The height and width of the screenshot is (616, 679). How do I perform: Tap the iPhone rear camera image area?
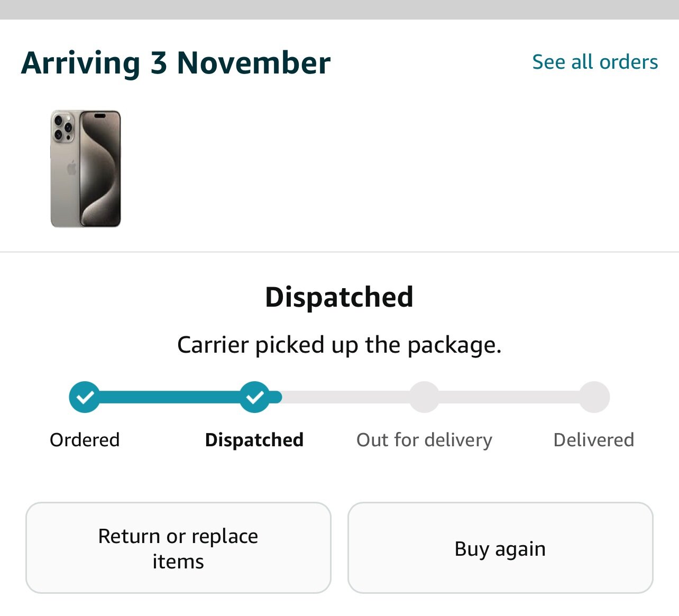pos(63,127)
